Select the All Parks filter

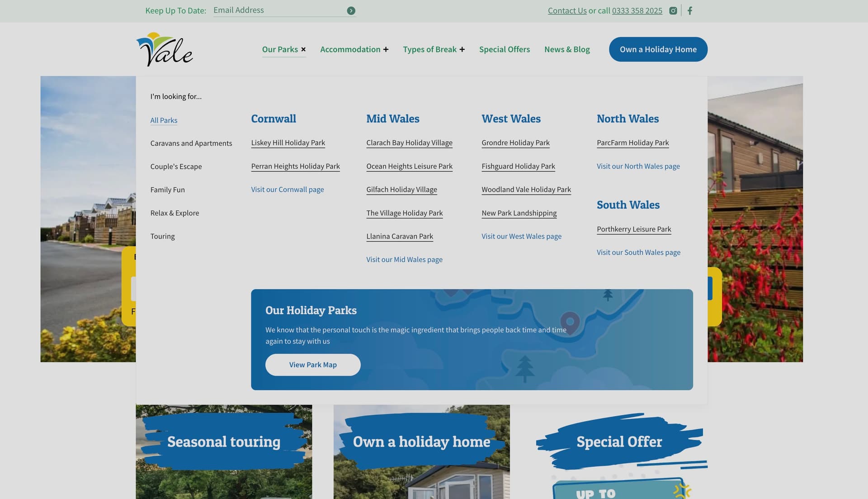164,120
